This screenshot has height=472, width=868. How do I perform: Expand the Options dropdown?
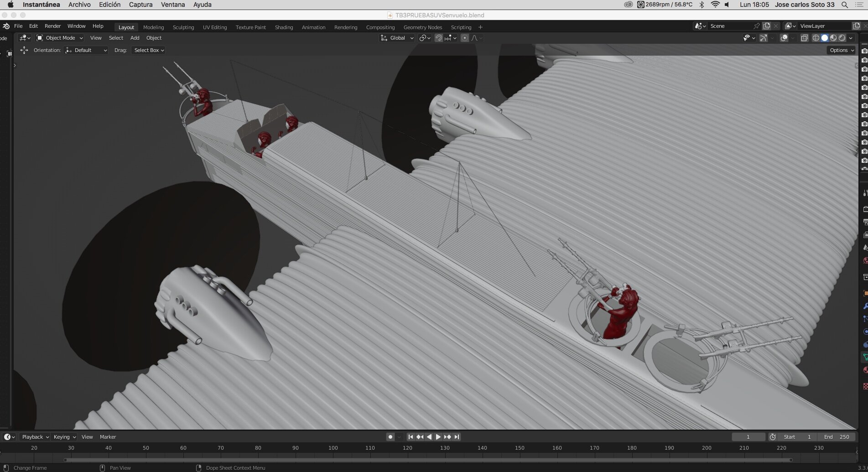coord(842,50)
